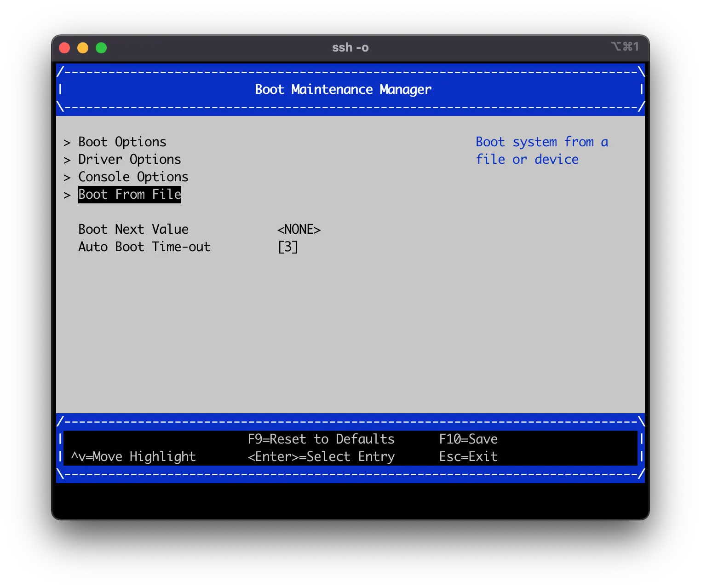Click the arrow before Boot From File
The height and width of the screenshot is (588, 701).
click(x=67, y=195)
